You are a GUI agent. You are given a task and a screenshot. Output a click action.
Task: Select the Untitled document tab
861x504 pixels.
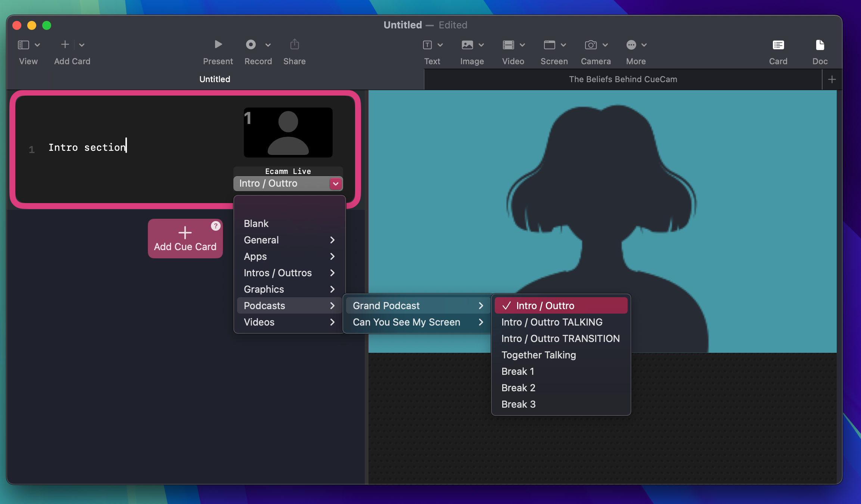(x=215, y=79)
